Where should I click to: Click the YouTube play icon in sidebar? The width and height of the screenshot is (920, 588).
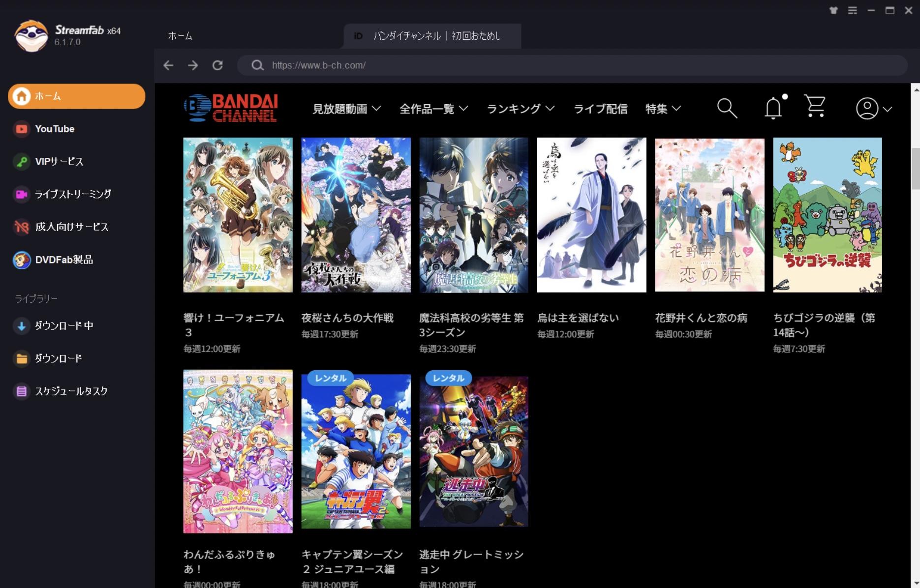point(21,129)
